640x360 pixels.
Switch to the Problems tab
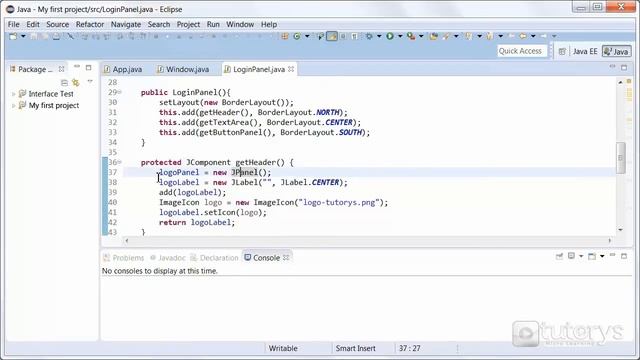point(124,258)
